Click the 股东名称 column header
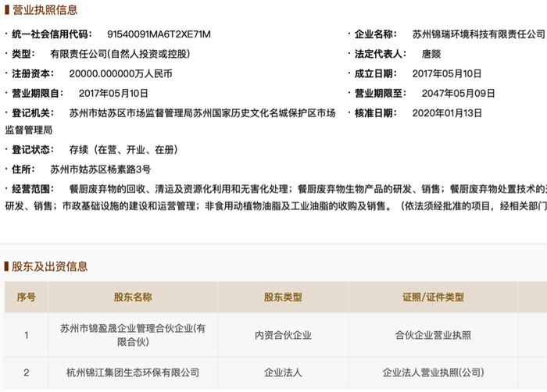The height and width of the screenshot is (392, 547). (133, 298)
